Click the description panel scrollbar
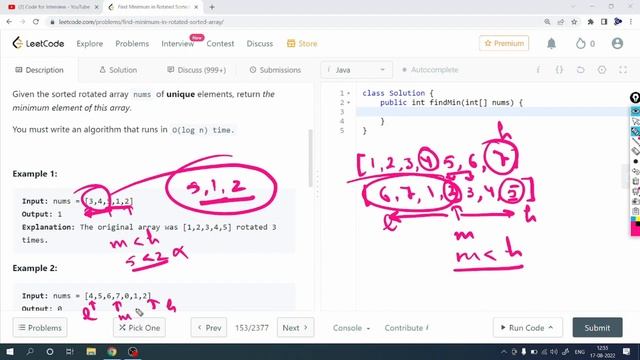This screenshot has width=640, height=360. (310, 158)
